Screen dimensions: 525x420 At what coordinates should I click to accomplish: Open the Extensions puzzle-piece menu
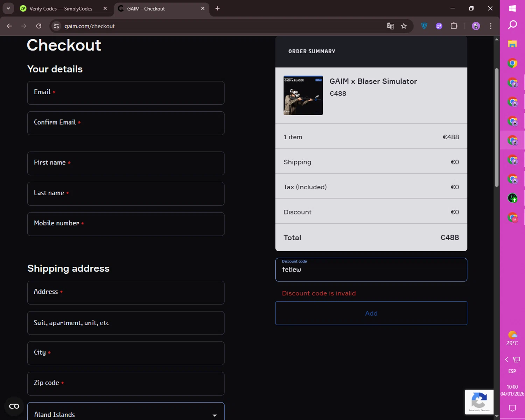coord(454,26)
